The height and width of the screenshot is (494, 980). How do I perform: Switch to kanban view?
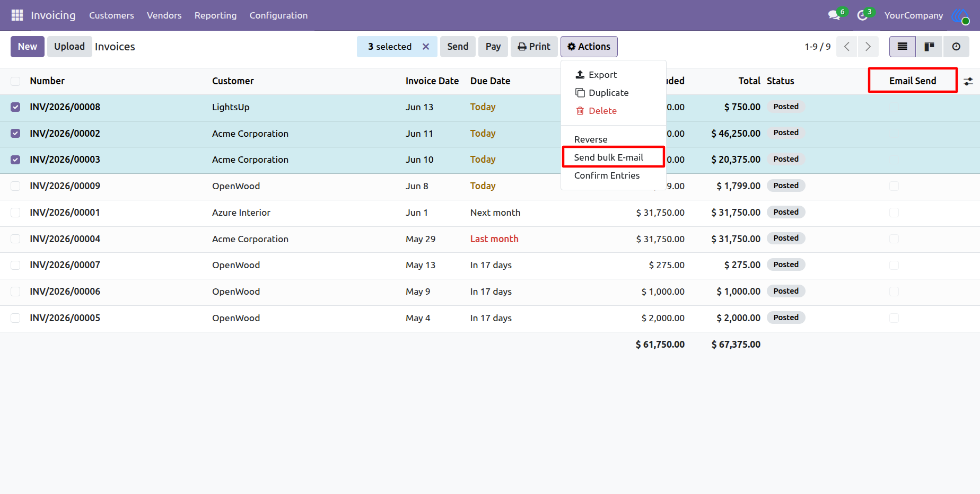click(929, 47)
